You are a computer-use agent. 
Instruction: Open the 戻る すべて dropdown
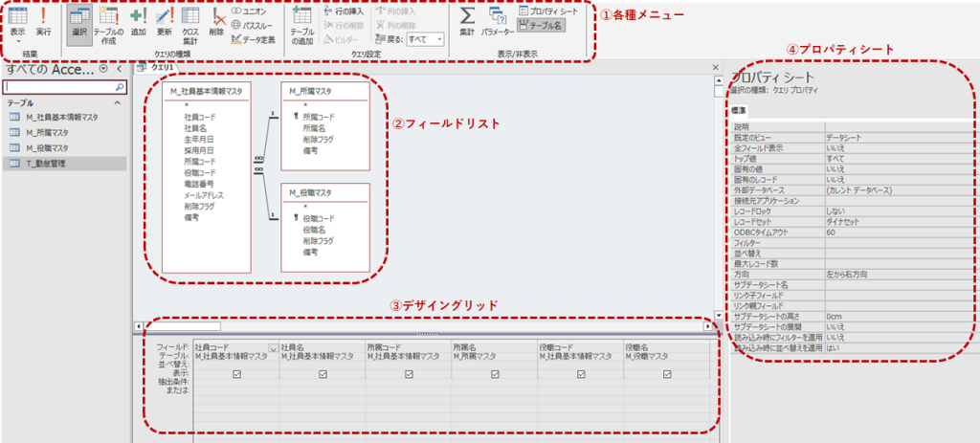425,39
